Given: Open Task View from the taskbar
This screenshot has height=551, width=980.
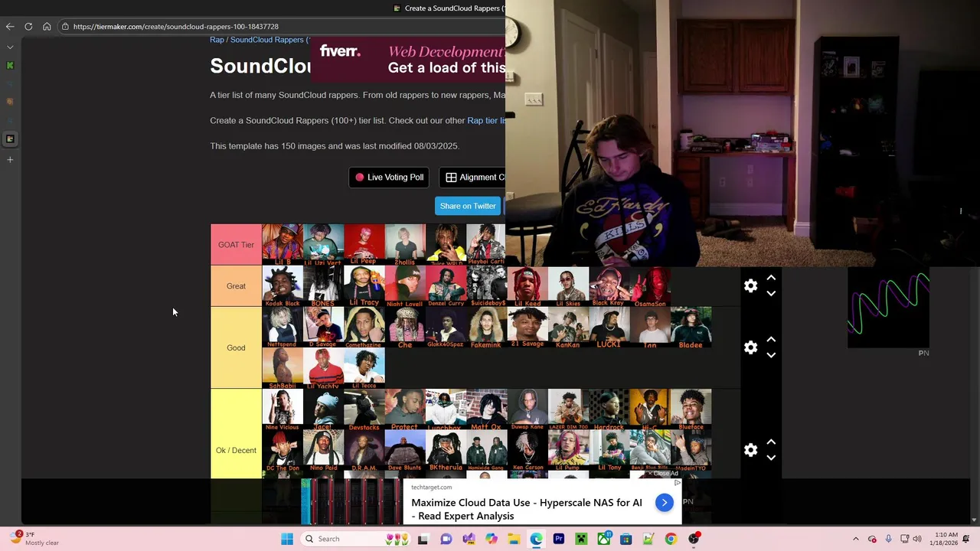Looking at the screenshot, I should point(423,539).
